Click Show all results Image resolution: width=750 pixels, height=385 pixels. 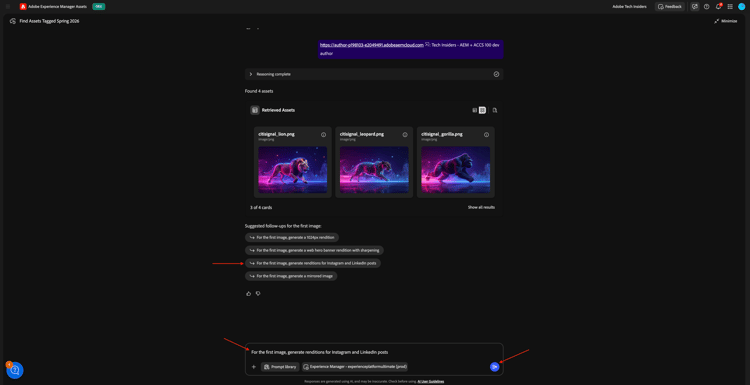pyautogui.click(x=481, y=208)
